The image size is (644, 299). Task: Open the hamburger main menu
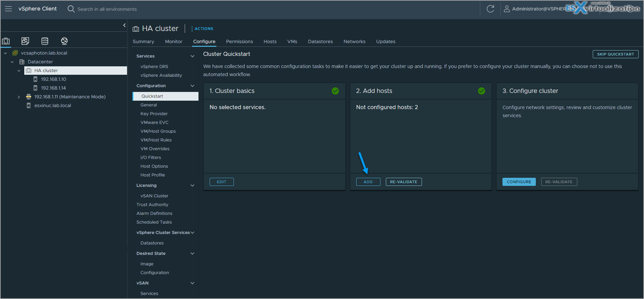(8, 9)
